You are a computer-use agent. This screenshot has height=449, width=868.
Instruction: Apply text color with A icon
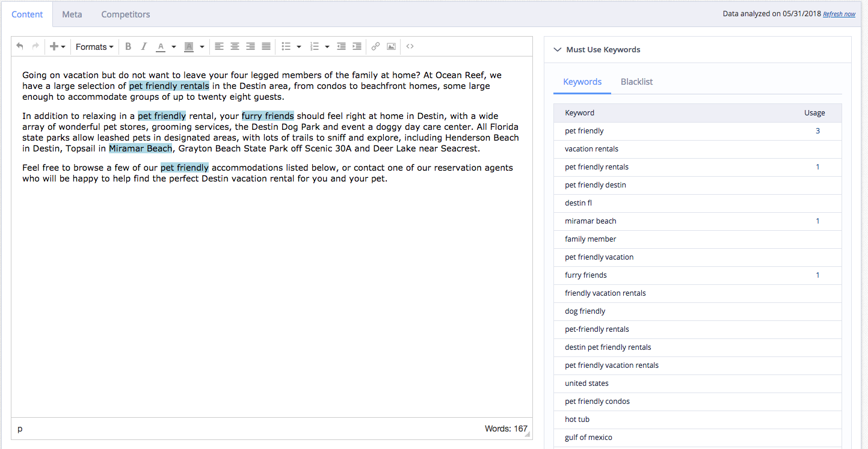coord(161,46)
